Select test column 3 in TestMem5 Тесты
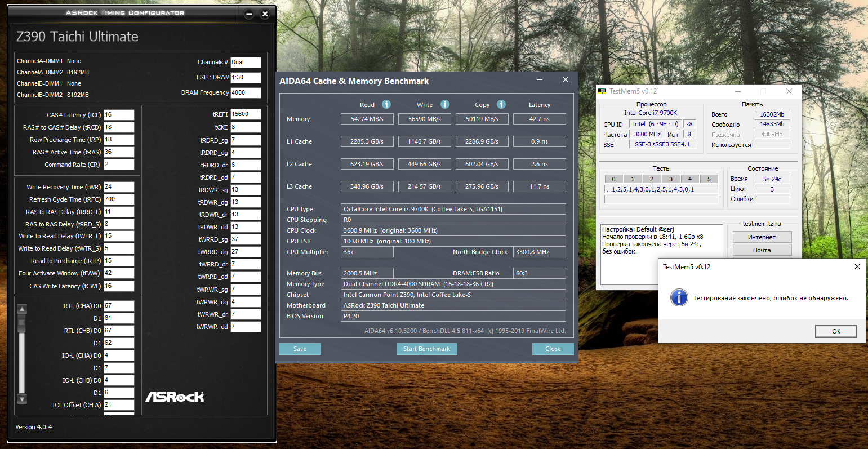The width and height of the screenshot is (868, 449). coord(671,179)
